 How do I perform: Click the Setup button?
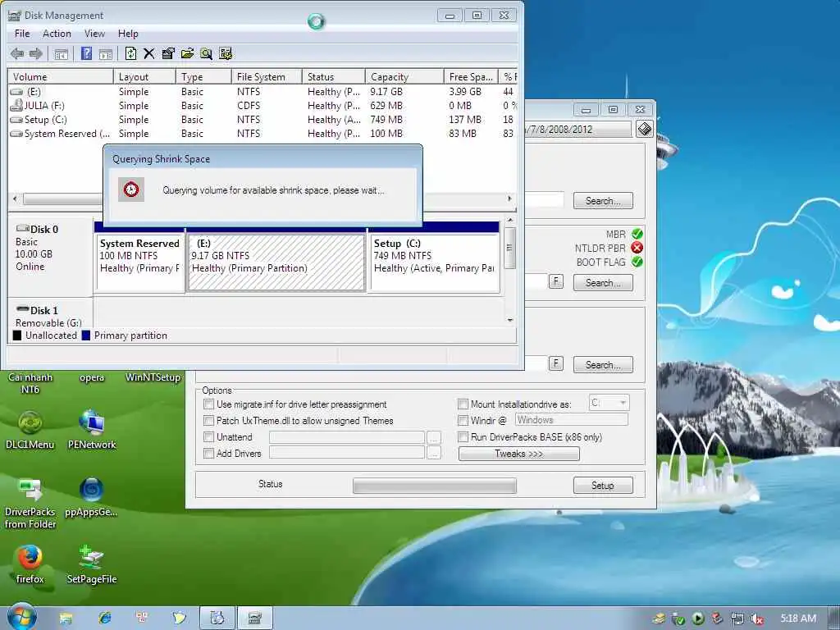point(603,486)
